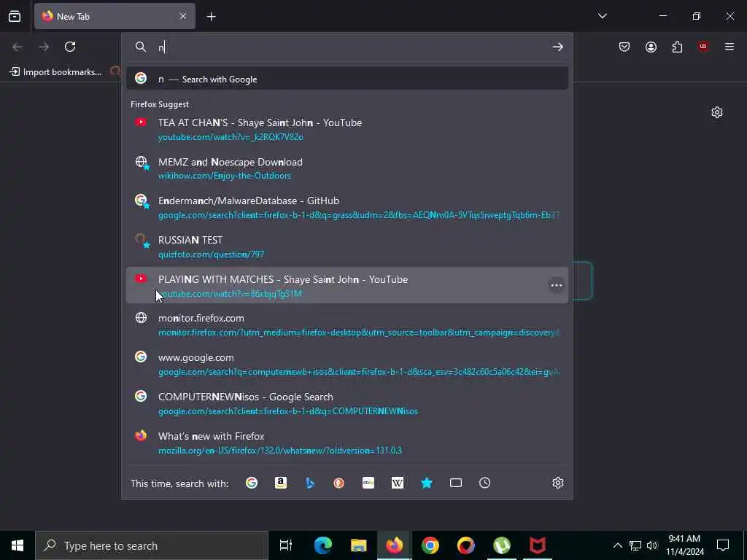Open Save to Pocket icon

pyautogui.click(x=624, y=47)
